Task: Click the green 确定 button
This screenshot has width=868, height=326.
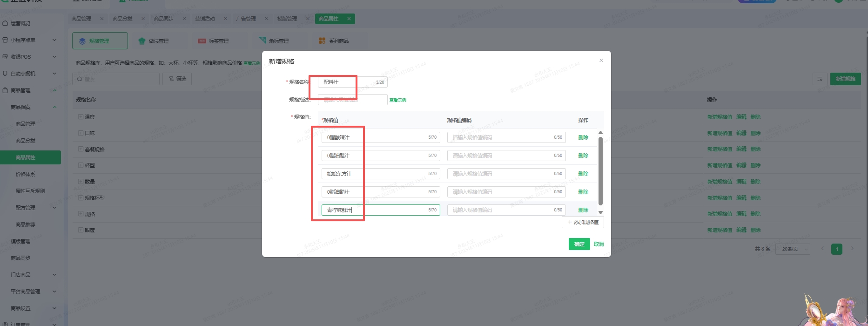Action: (x=579, y=244)
